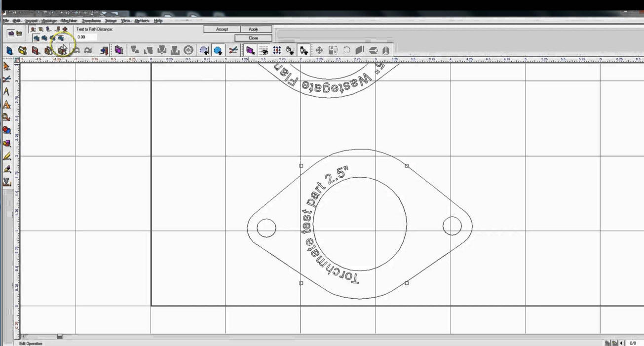Open the File menu
The image size is (644, 346).
[6, 21]
